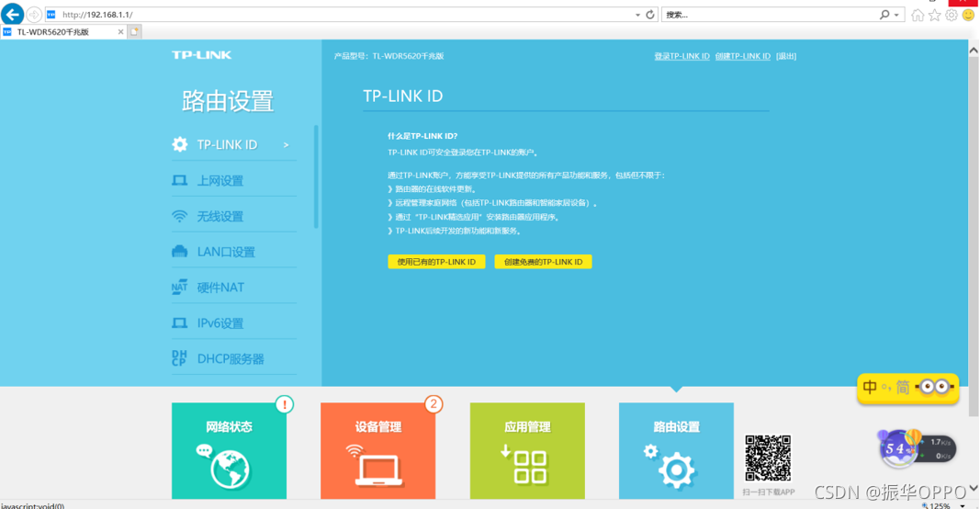Click 创建TP-LINK ID header link
The height and width of the screenshot is (509, 980).
tap(742, 56)
